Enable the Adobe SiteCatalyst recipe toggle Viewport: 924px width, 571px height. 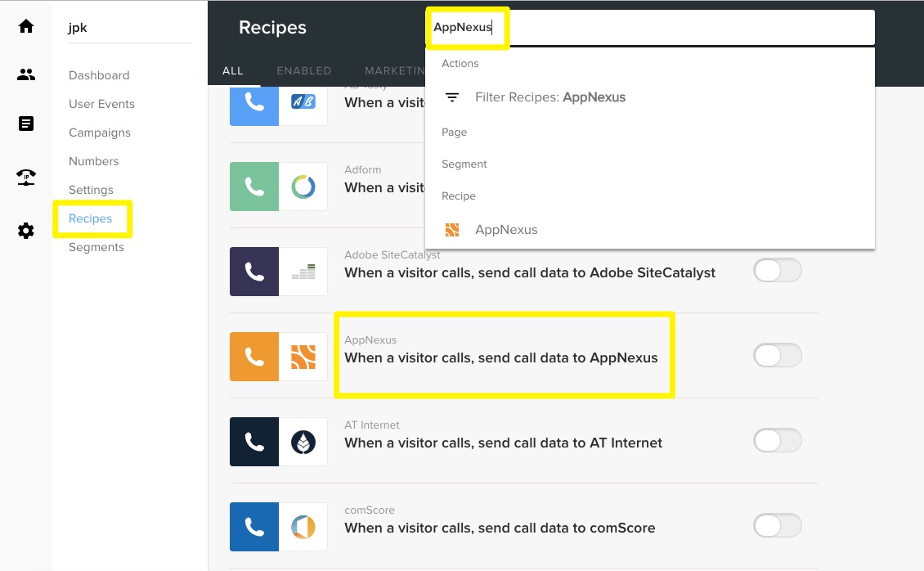(x=778, y=271)
